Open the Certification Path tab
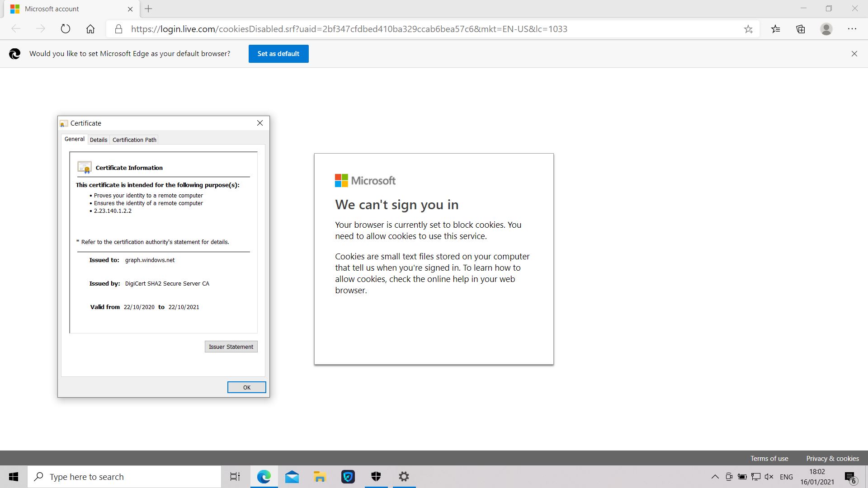 pyautogui.click(x=134, y=140)
